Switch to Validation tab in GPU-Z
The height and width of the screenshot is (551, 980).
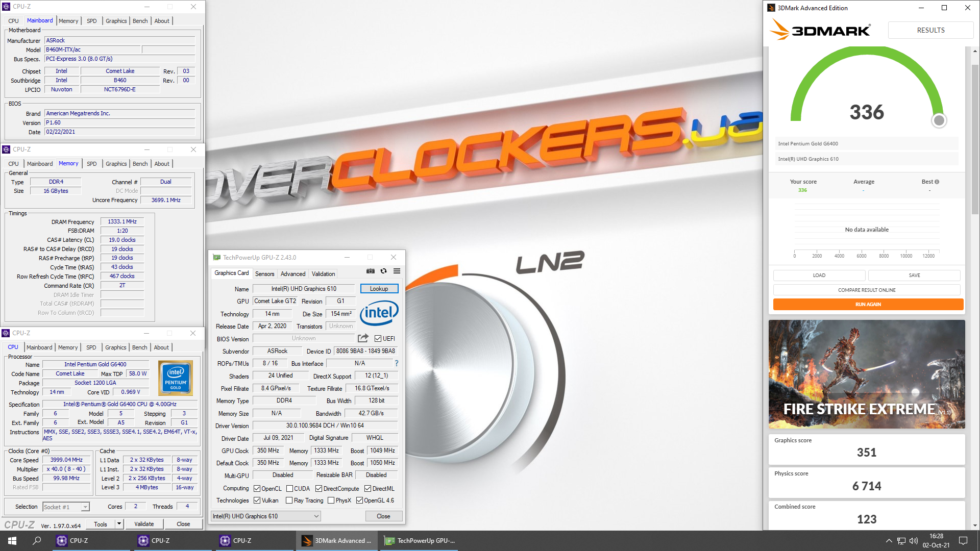tap(324, 274)
